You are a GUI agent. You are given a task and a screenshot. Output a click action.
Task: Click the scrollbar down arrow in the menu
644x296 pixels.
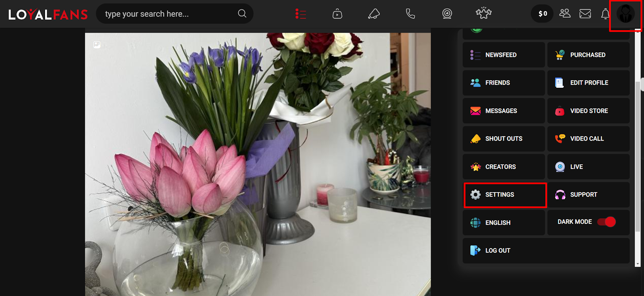(x=638, y=264)
